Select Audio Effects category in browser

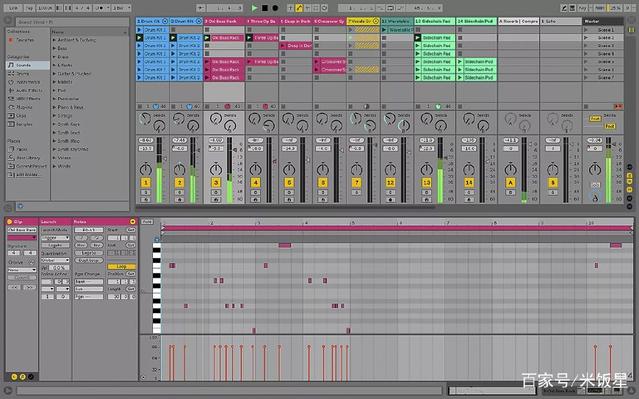coord(29,90)
